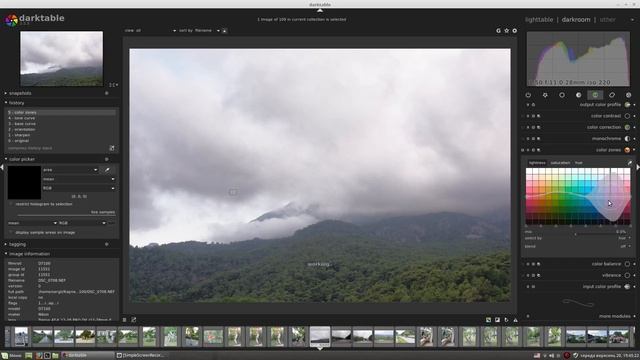Screen dimensions: 640x360
Task: Open the 'other' views menu
Action: 608,20
